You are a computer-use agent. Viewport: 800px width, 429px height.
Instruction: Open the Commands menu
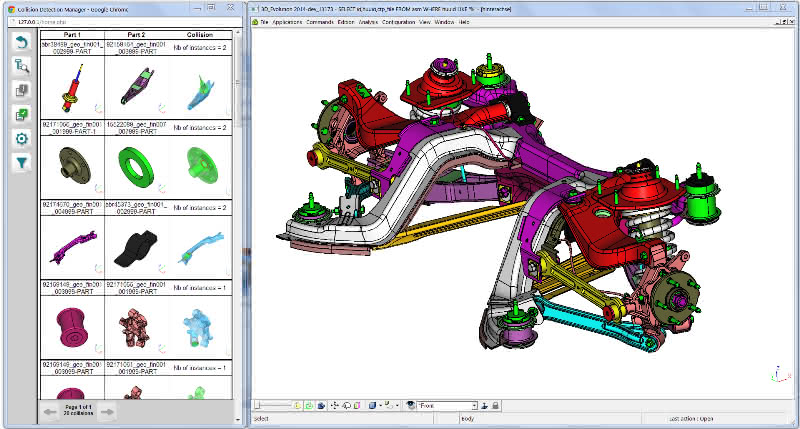[319, 22]
